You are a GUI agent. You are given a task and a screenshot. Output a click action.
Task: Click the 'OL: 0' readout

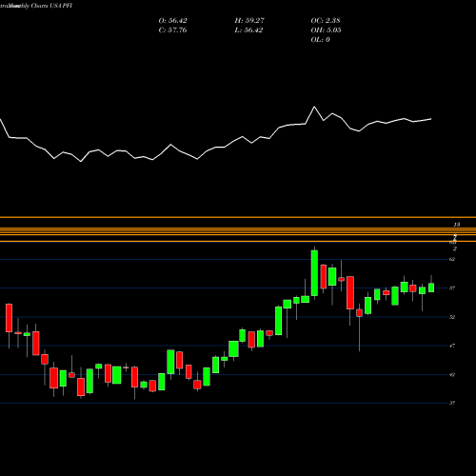(x=320, y=39)
